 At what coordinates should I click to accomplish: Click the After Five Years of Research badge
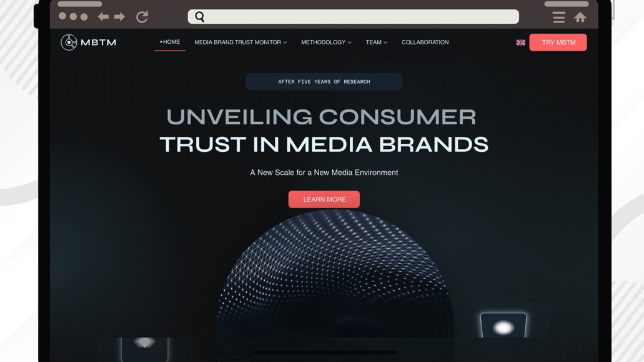pyautogui.click(x=324, y=82)
